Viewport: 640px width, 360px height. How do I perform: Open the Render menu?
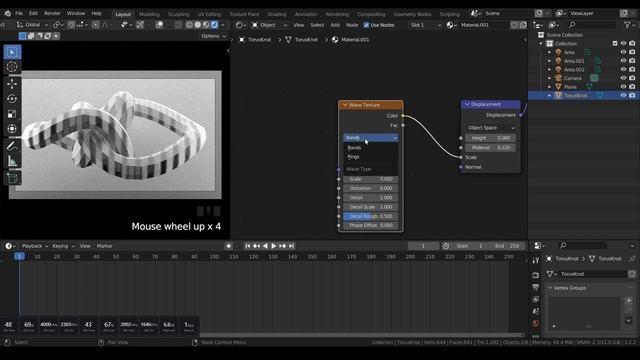click(52, 13)
